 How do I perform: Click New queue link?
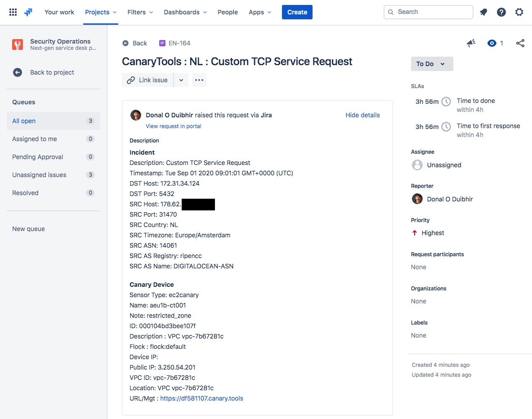pyautogui.click(x=28, y=229)
